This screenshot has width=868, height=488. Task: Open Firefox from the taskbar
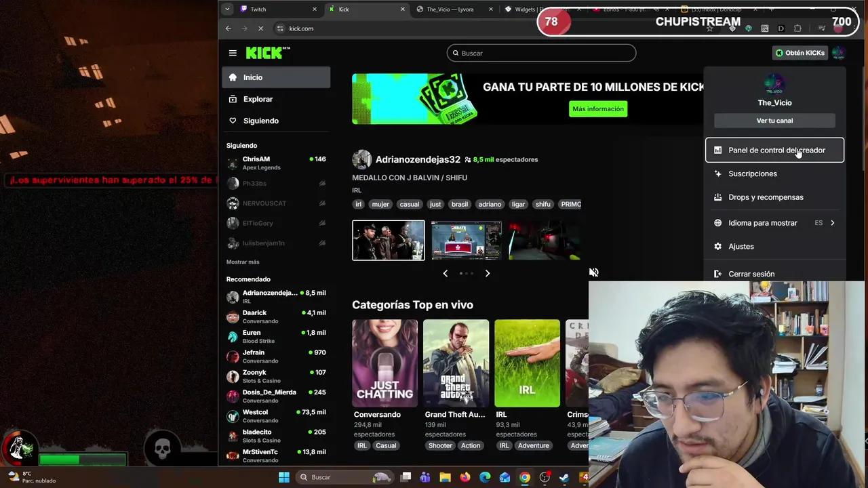click(465, 477)
